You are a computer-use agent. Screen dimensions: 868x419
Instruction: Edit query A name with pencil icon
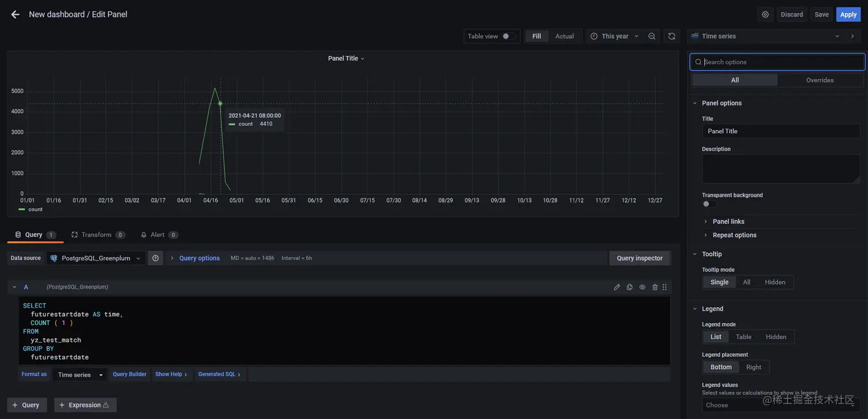[617, 287]
